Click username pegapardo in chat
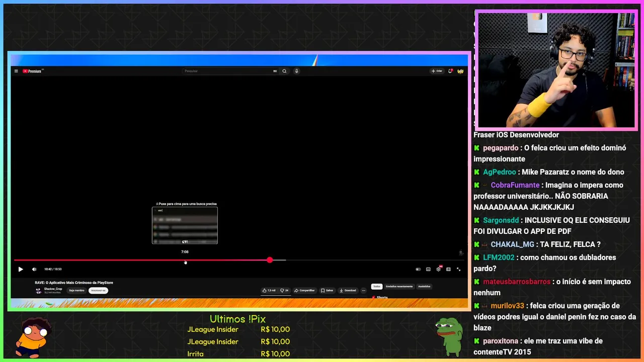 click(x=501, y=148)
